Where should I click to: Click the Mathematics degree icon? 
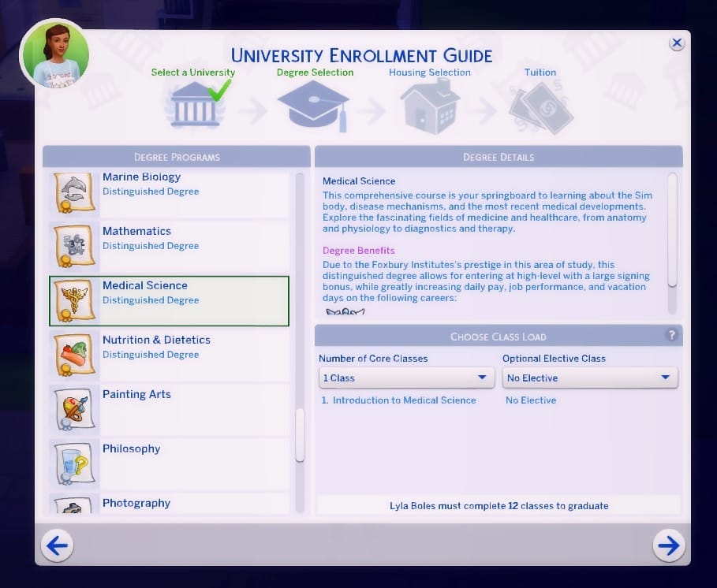coord(74,247)
